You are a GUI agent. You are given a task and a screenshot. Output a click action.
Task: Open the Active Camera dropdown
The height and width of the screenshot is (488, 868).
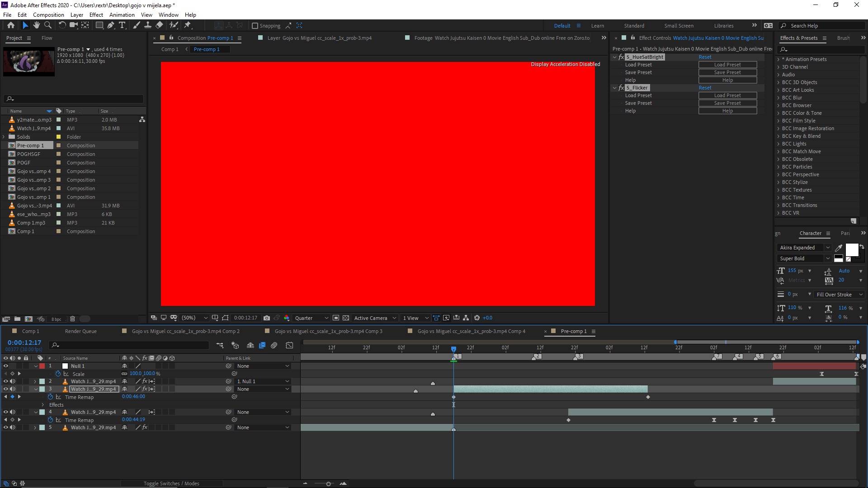coord(375,318)
